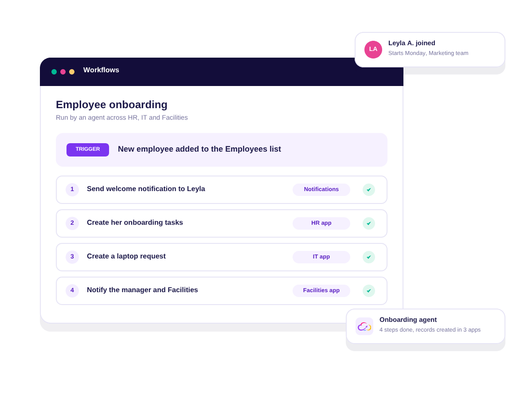Viewport: 532px width, 399px height.
Task: Click the checkmark for Create her onboarding tasks
Action: pyautogui.click(x=369, y=223)
